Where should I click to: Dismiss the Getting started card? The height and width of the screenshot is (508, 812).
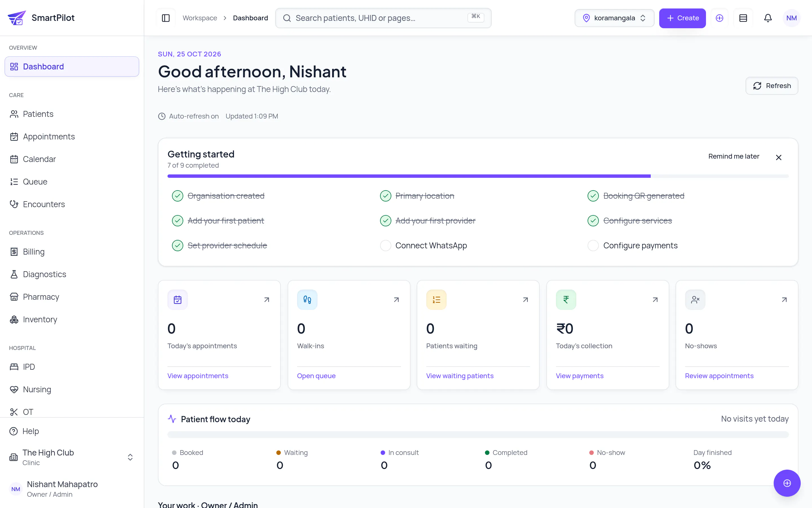pos(779,157)
